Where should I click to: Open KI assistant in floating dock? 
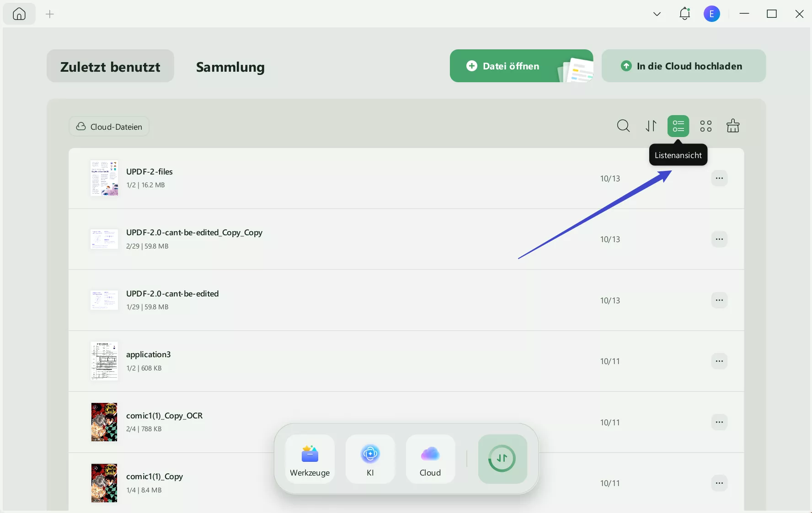pyautogui.click(x=370, y=459)
